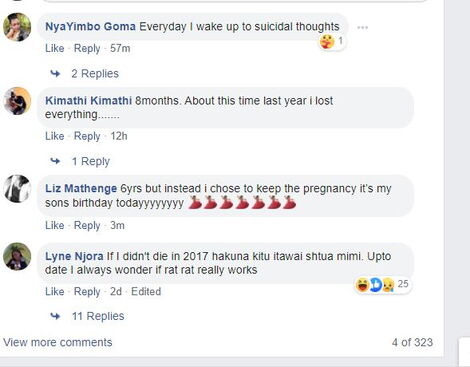Open Liz Mathenge's profile name link
The image size is (470, 367).
coord(81,188)
